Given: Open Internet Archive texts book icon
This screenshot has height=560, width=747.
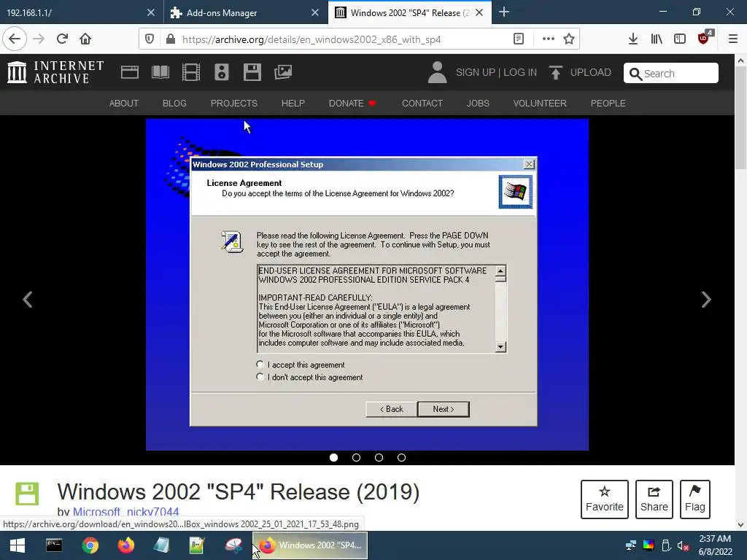Looking at the screenshot, I should click(x=160, y=72).
